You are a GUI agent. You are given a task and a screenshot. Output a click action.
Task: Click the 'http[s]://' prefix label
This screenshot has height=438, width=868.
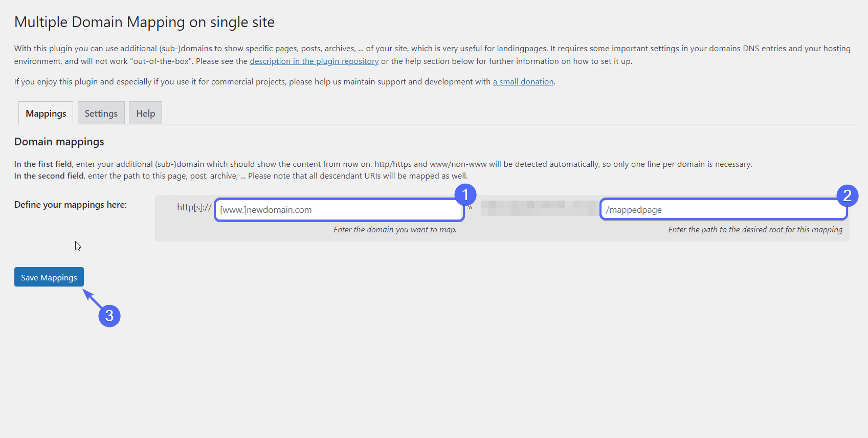point(194,207)
